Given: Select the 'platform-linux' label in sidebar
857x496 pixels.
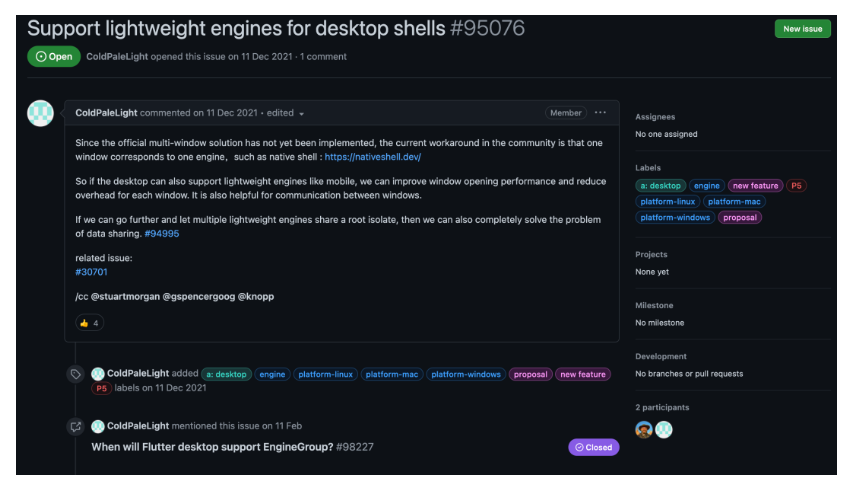Looking at the screenshot, I should 667,202.
